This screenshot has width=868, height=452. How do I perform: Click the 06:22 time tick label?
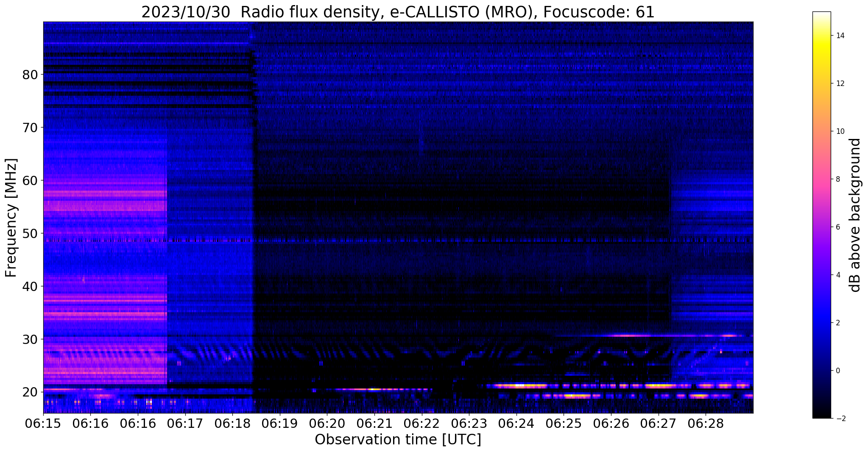[x=421, y=423]
